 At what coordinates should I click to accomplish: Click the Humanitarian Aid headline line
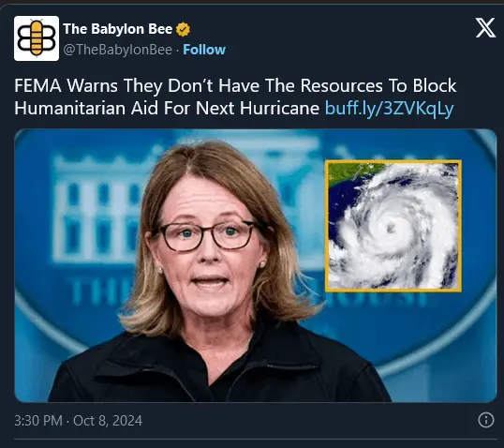pyautogui.click(x=167, y=108)
